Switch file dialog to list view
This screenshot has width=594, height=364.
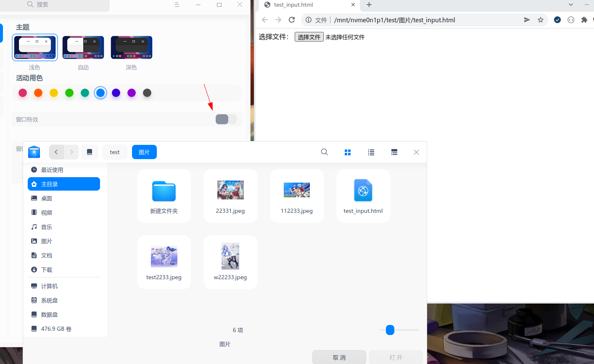[x=371, y=152]
